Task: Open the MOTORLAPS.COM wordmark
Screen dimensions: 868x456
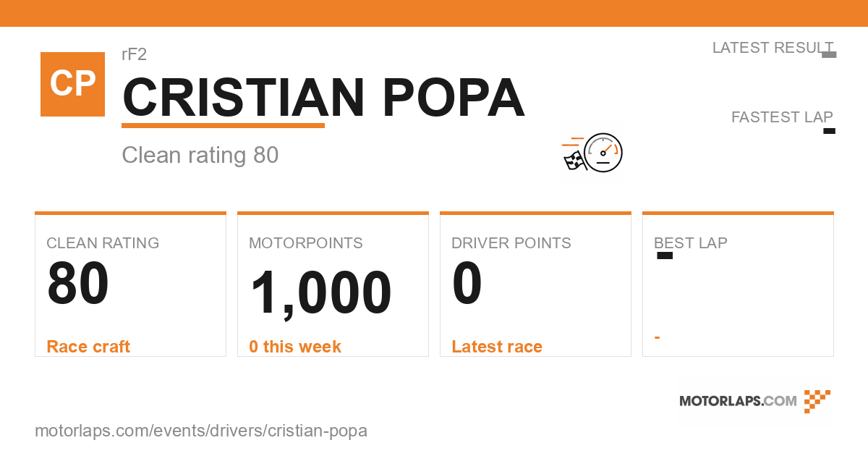Action: (738, 401)
